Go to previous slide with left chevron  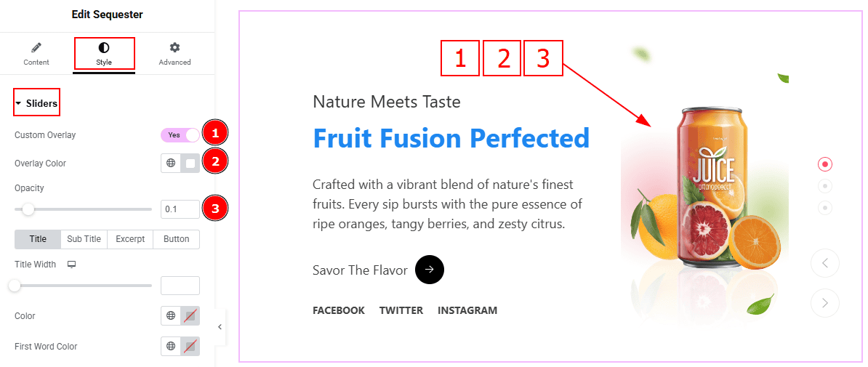[825, 263]
